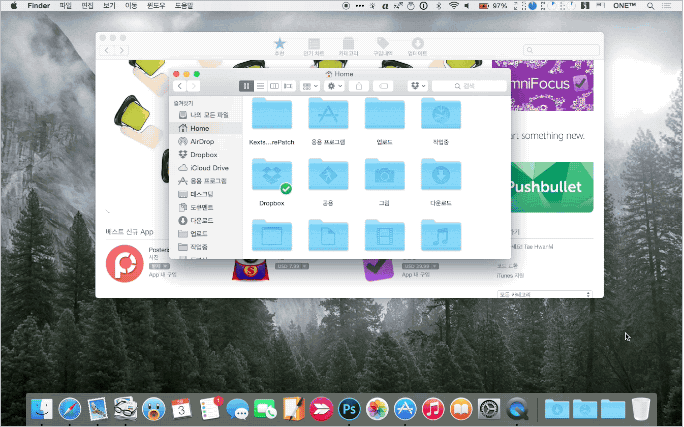Click the Finder search field

click(x=469, y=86)
